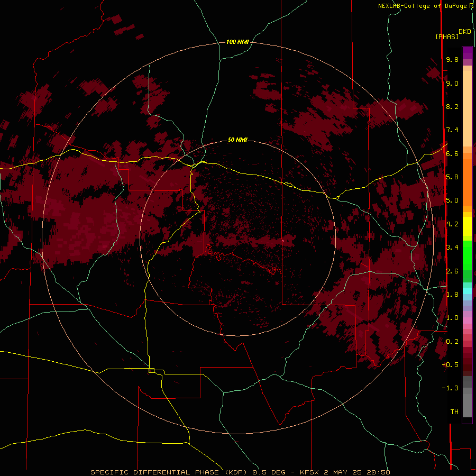
Task: Click the 6.6 value on the color scale
Action: (452, 153)
